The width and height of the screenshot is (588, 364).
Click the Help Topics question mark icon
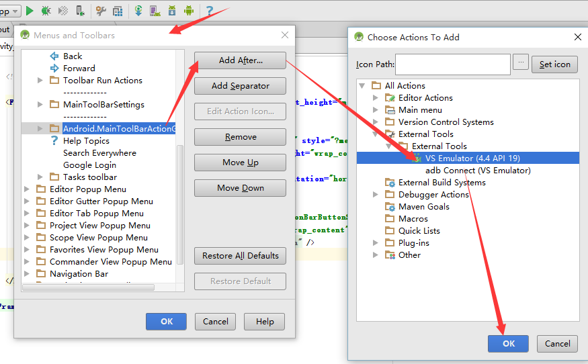(x=54, y=140)
